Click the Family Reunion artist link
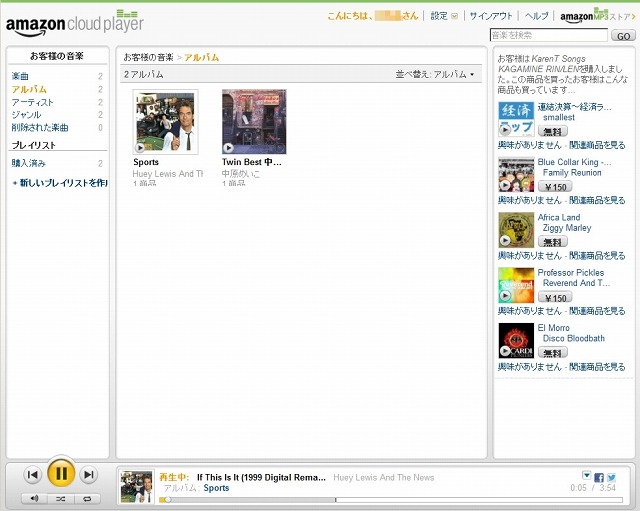The image size is (640, 511). point(572,173)
